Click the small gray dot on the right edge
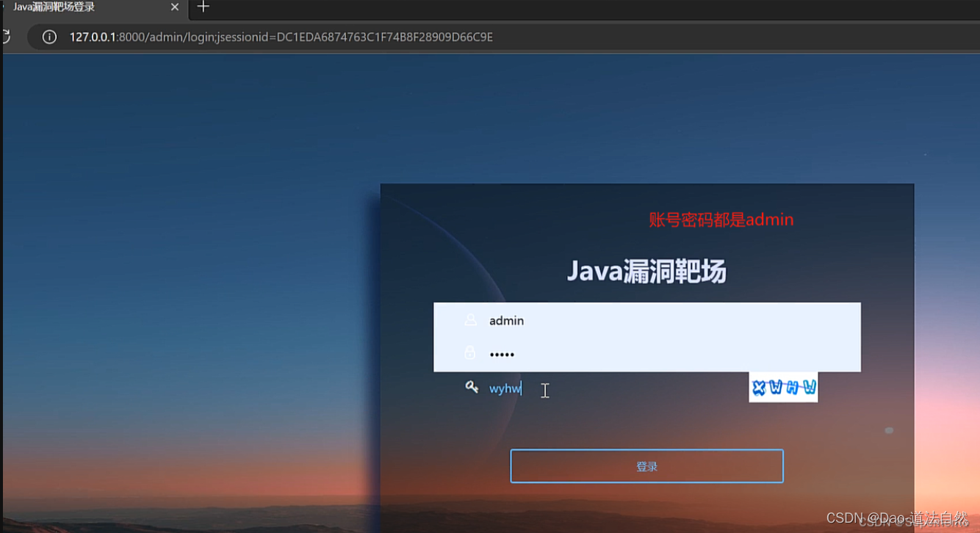The height and width of the screenshot is (533, 980). pyautogui.click(x=888, y=430)
